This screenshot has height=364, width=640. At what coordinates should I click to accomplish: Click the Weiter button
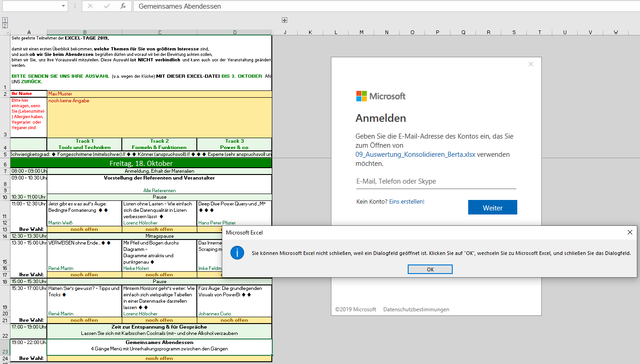(493, 207)
